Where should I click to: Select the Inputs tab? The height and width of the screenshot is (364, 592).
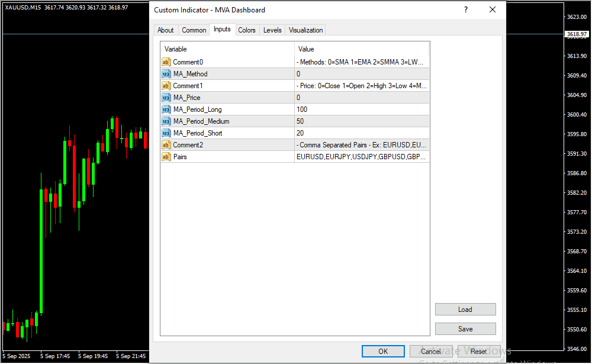point(222,29)
